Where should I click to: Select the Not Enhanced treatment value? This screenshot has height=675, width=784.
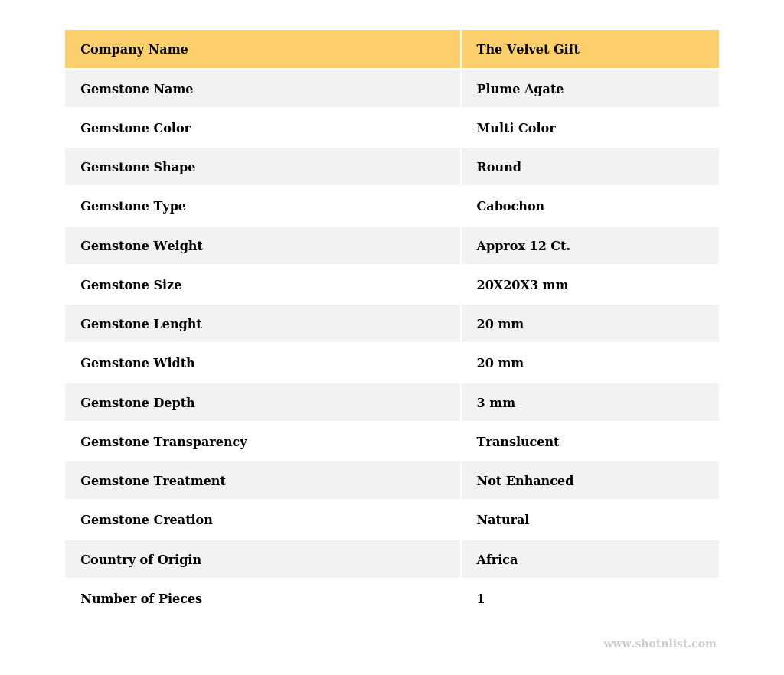[524, 481]
